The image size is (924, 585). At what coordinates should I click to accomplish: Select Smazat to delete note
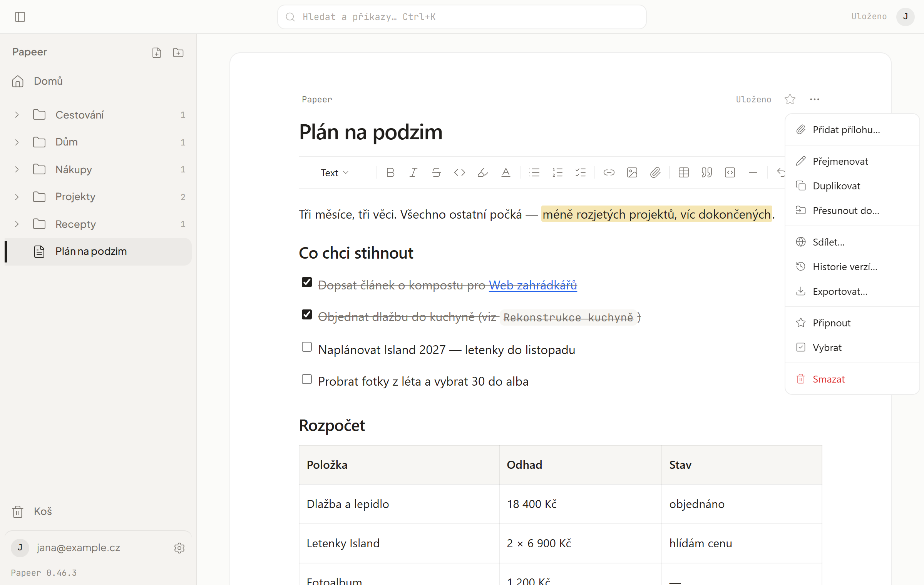pyautogui.click(x=852, y=379)
